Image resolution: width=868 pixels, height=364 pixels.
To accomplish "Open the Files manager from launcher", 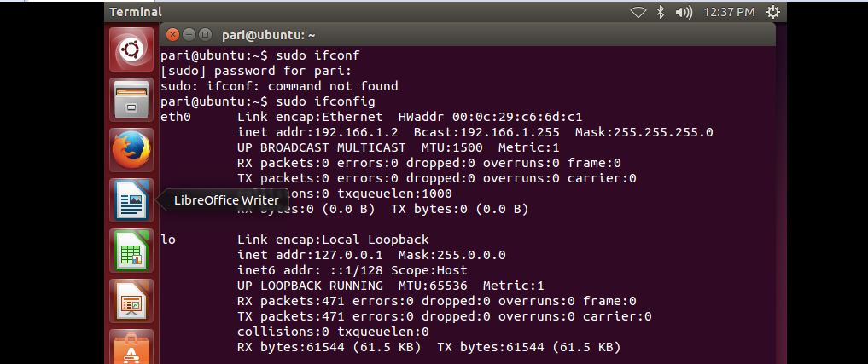I will (x=131, y=101).
